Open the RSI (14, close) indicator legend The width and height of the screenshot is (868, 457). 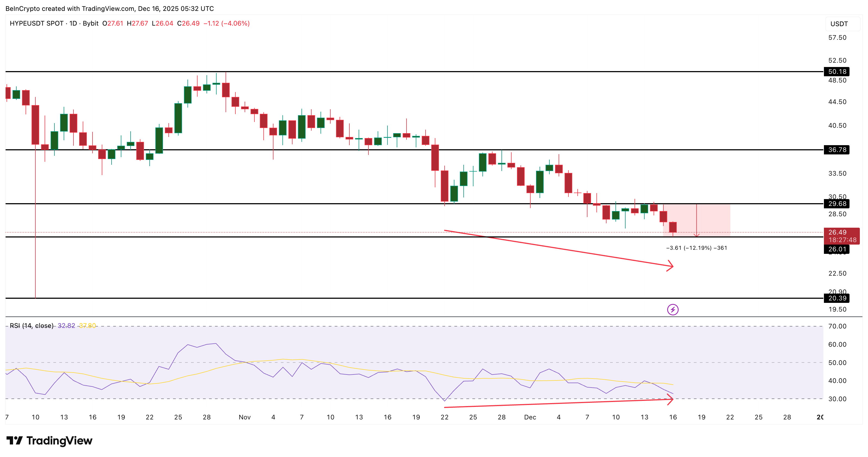[x=32, y=325]
